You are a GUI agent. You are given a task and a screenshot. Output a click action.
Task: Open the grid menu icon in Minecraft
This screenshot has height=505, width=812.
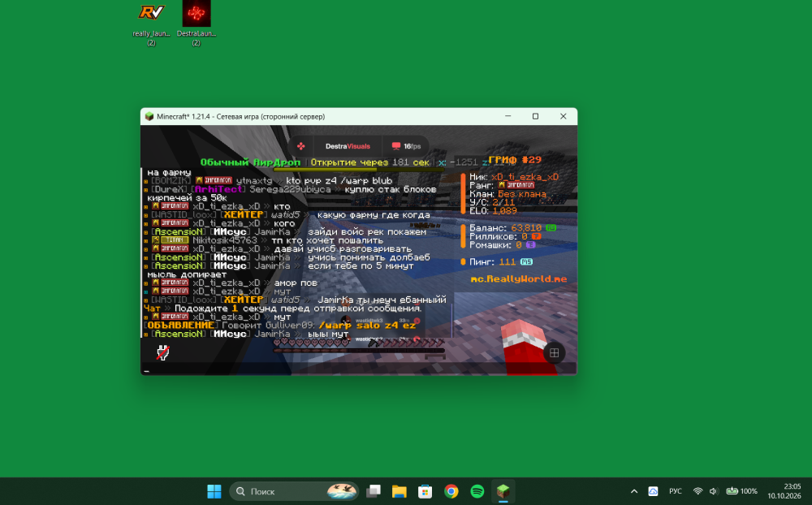point(554,352)
